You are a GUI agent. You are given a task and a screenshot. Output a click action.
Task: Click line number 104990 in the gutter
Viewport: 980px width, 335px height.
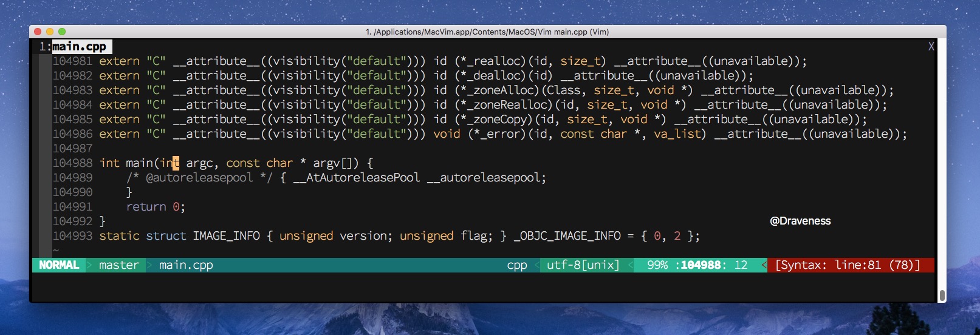(73, 192)
